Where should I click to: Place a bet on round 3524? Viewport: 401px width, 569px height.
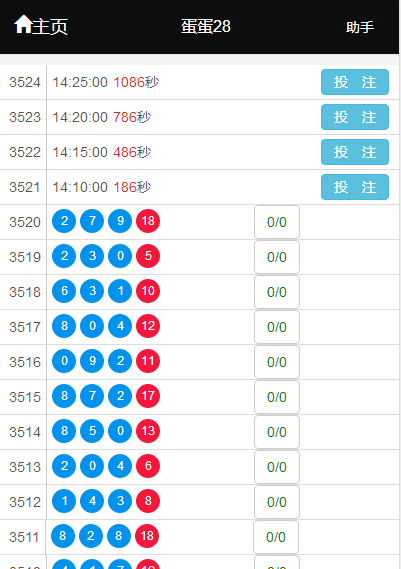click(355, 82)
